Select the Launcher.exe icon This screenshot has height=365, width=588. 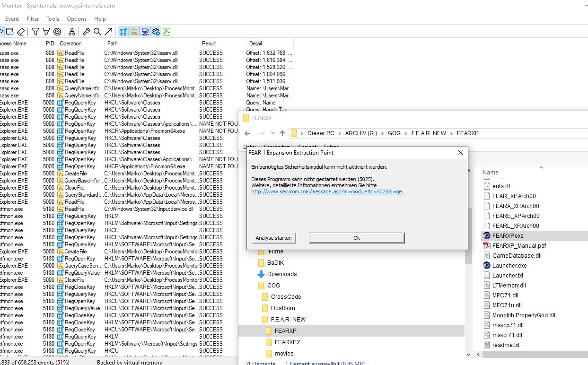pyautogui.click(x=486, y=265)
